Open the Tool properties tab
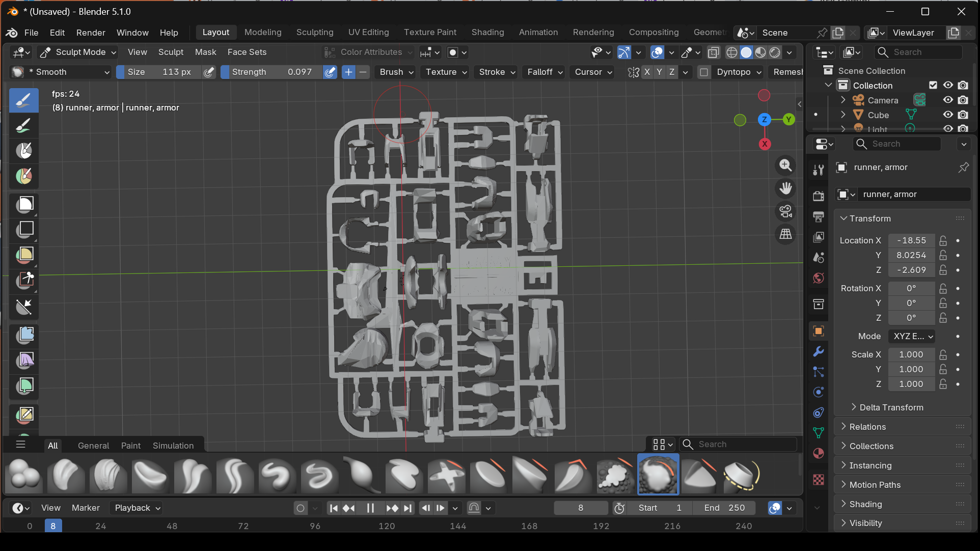The width and height of the screenshot is (980, 551). 819,170
